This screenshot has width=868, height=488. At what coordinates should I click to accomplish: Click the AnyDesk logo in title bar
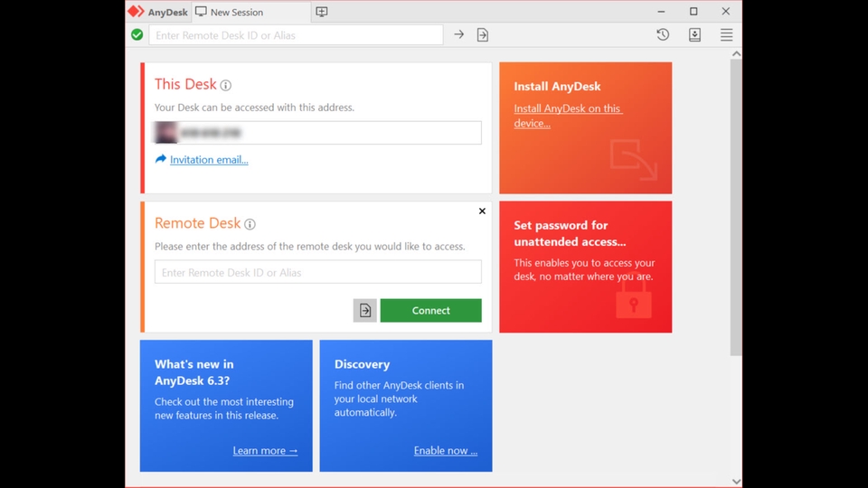(x=136, y=12)
